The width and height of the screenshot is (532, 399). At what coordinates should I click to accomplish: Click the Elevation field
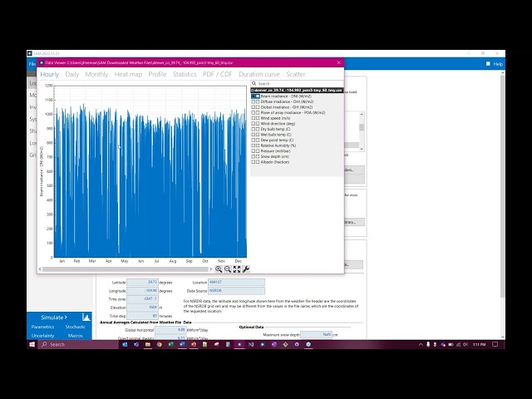pyautogui.click(x=142, y=308)
